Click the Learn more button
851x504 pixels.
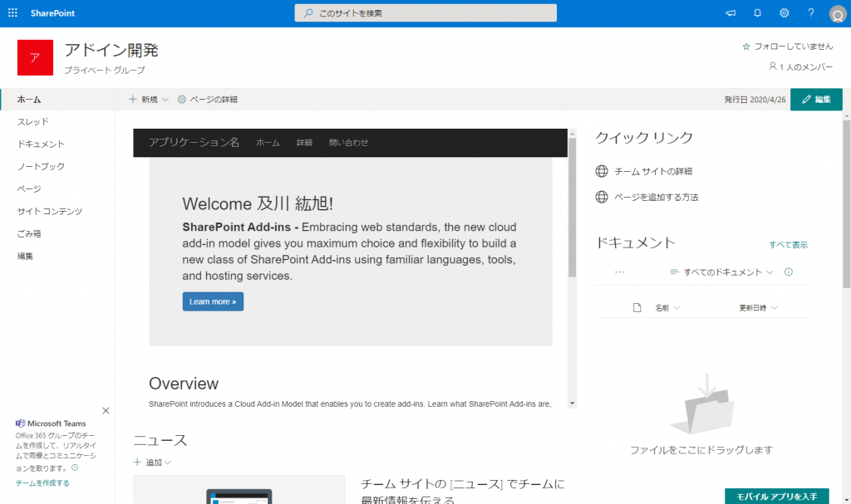pyautogui.click(x=213, y=301)
